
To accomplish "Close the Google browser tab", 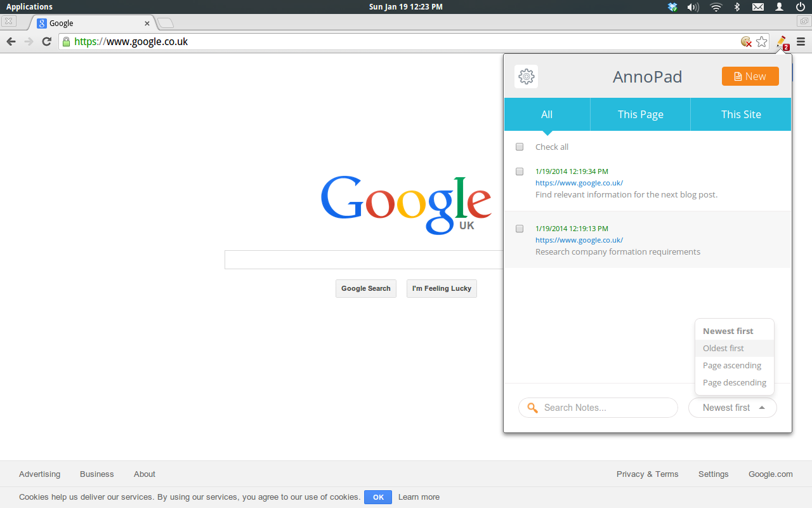I will click(x=147, y=23).
